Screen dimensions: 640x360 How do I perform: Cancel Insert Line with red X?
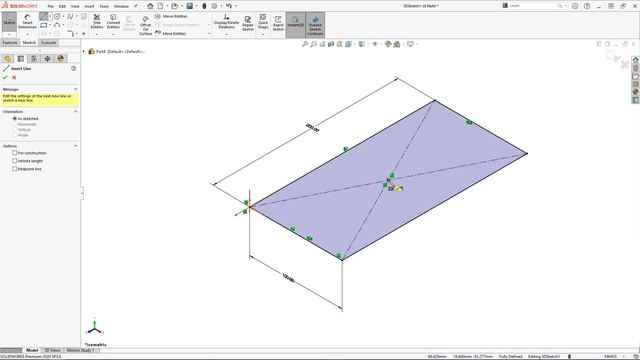pyautogui.click(x=14, y=78)
